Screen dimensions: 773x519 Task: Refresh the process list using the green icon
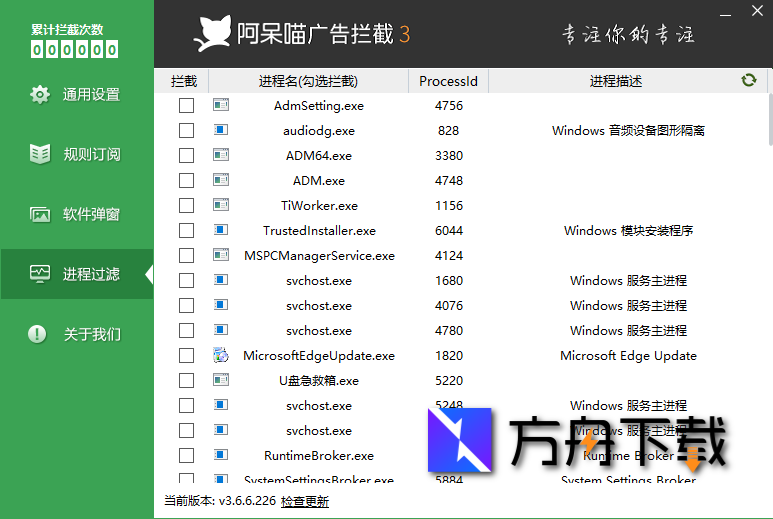click(x=748, y=80)
